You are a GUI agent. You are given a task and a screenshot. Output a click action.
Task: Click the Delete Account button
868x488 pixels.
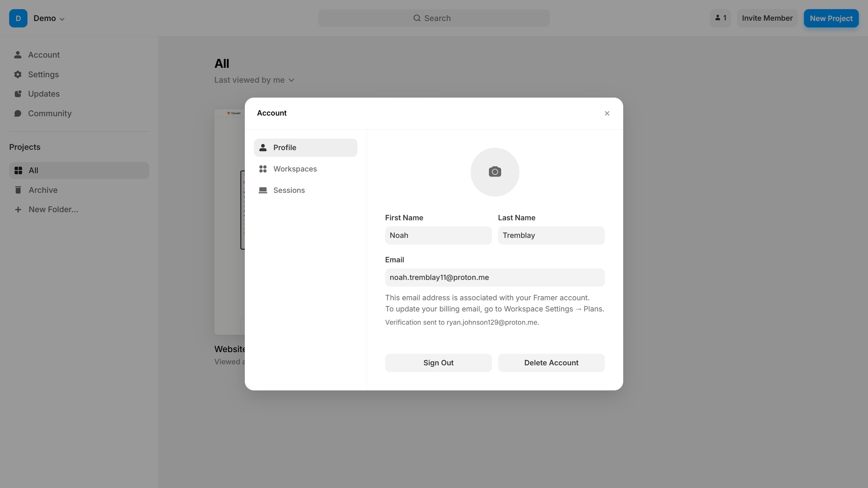(x=551, y=363)
